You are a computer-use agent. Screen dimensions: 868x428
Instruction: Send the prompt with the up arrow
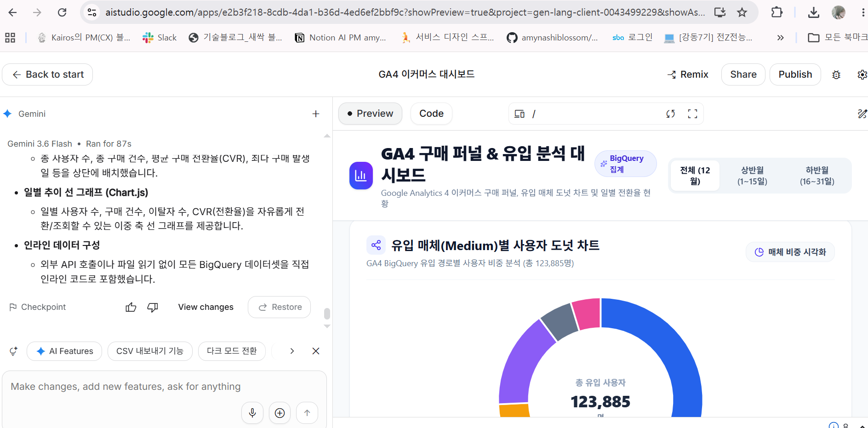point(307,413)
